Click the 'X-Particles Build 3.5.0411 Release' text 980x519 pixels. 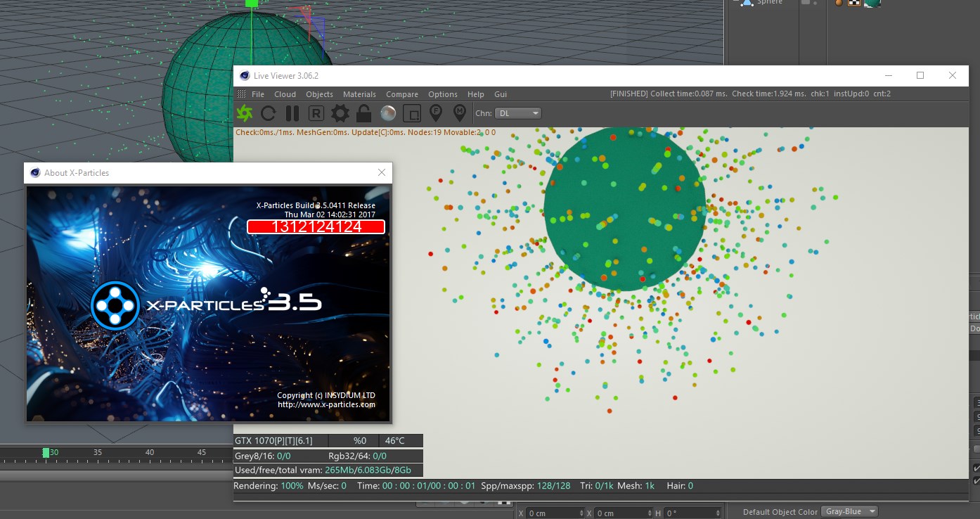316,205
